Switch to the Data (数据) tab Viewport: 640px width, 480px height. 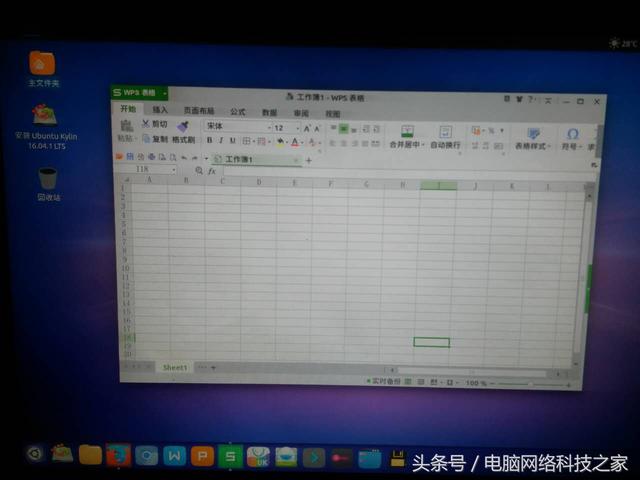[x=269, y=112]
